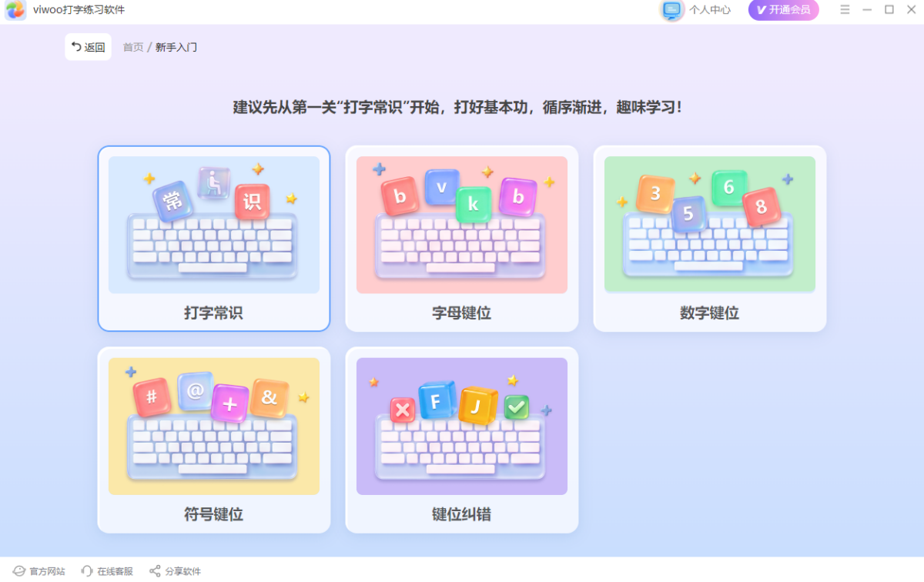
Task: Click the 新手入门 breadcrumb text
Action: tap(176, 47)
